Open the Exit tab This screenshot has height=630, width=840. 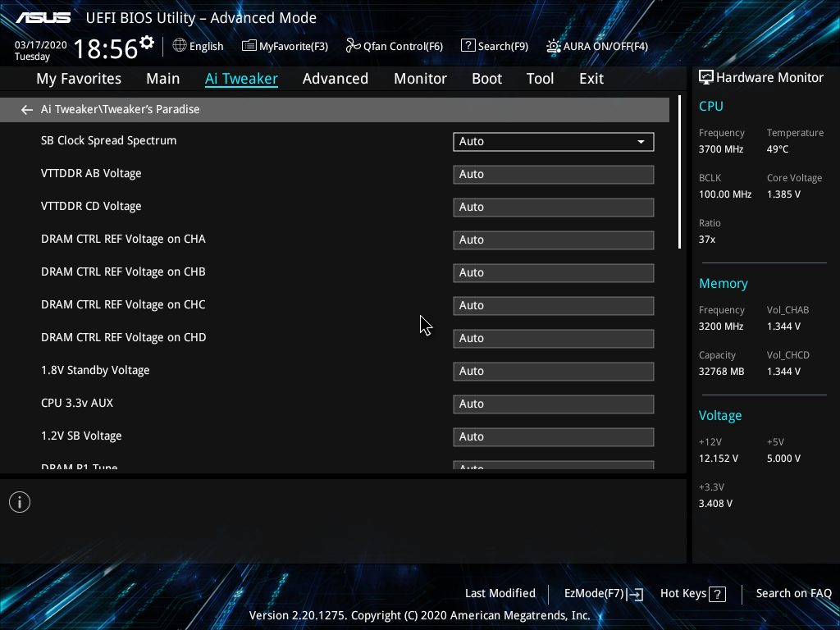click(591, 79)
